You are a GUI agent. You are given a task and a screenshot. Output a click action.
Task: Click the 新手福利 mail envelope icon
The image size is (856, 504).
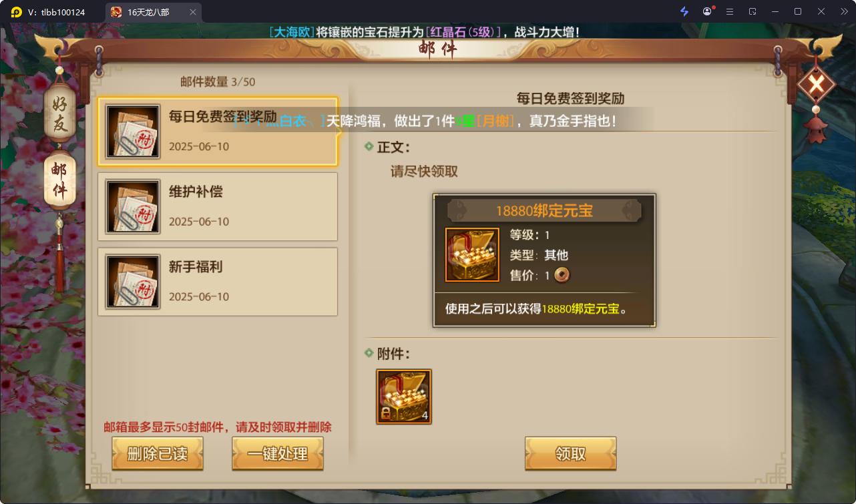(x=133, y=282)
